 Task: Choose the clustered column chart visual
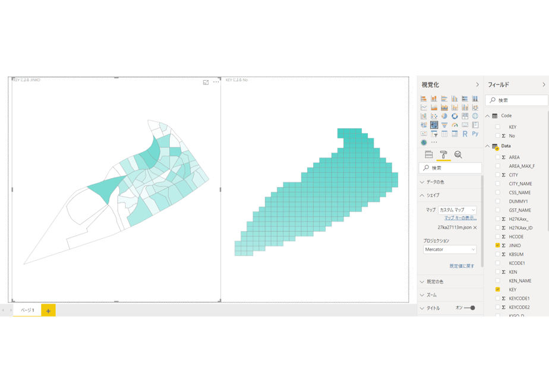tap(455, 99)
